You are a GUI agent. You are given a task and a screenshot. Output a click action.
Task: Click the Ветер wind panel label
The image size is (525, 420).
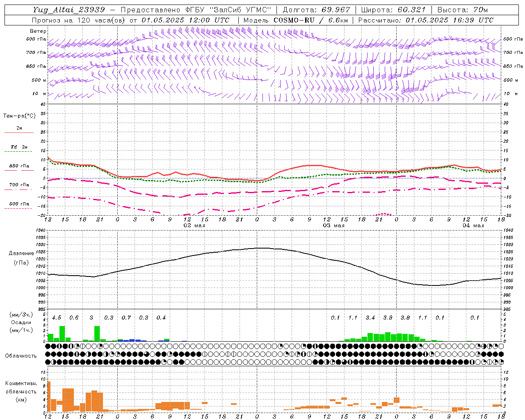38,31
